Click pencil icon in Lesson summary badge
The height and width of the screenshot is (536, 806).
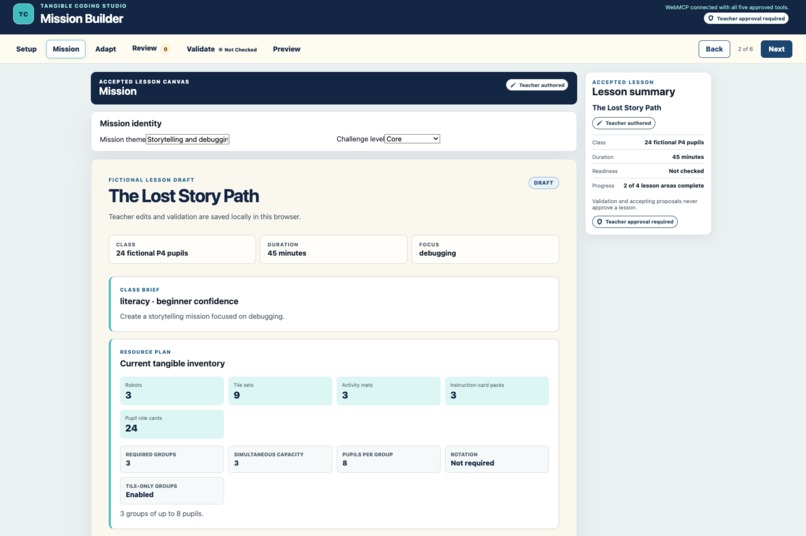599,123
